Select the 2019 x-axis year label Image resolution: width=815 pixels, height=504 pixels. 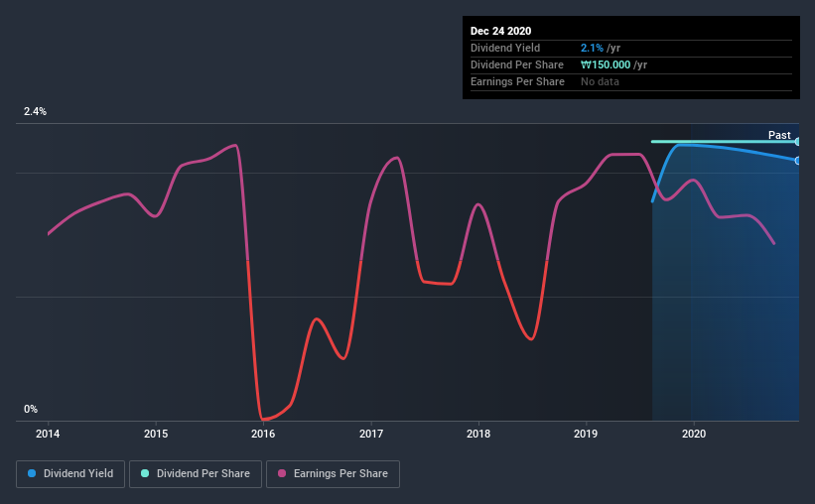click(587, 434)
